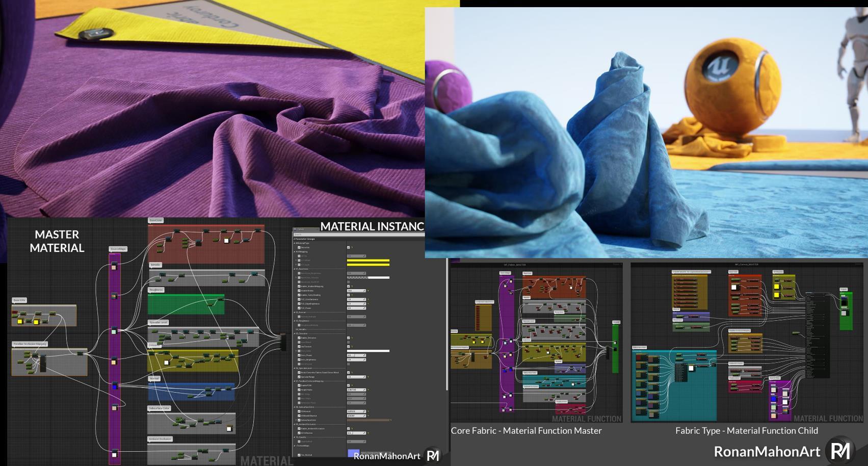This screenshot has height=466, width=868.
Task: Collapse the Parameter Groups section
Action: point(295,239)
